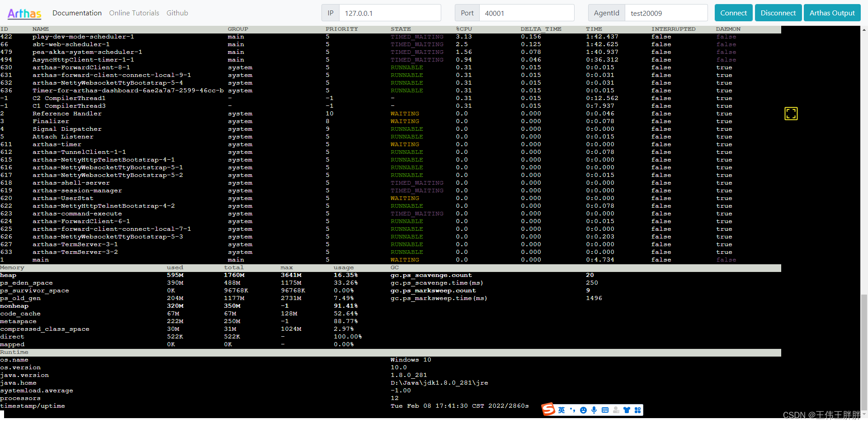The image size is (868, 424).
Task: Open the Sogou user account icon
Action: 616,410
